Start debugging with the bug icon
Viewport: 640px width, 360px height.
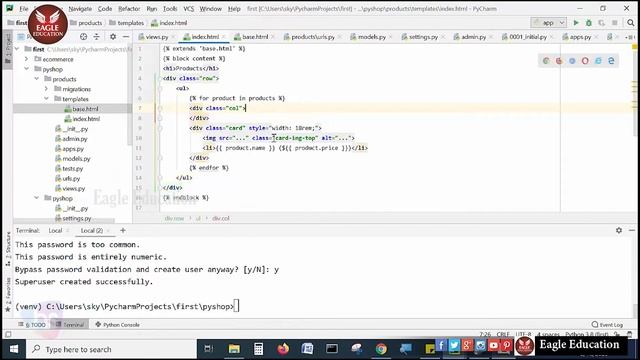(x=589, y=23)
